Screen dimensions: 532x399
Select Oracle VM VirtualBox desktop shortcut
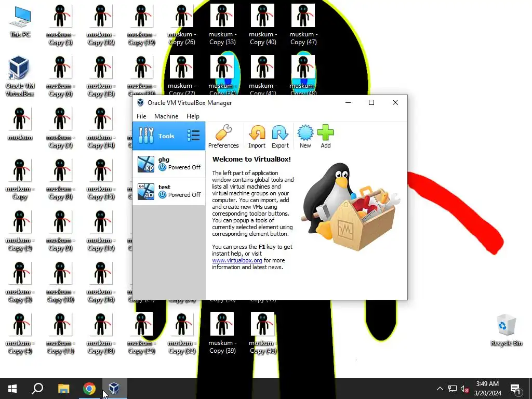[19, 76]
